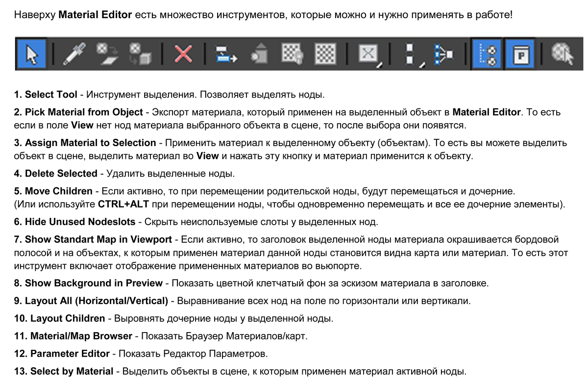
Task: Deselect the highlighted Select Tool button
Action: 31,54
